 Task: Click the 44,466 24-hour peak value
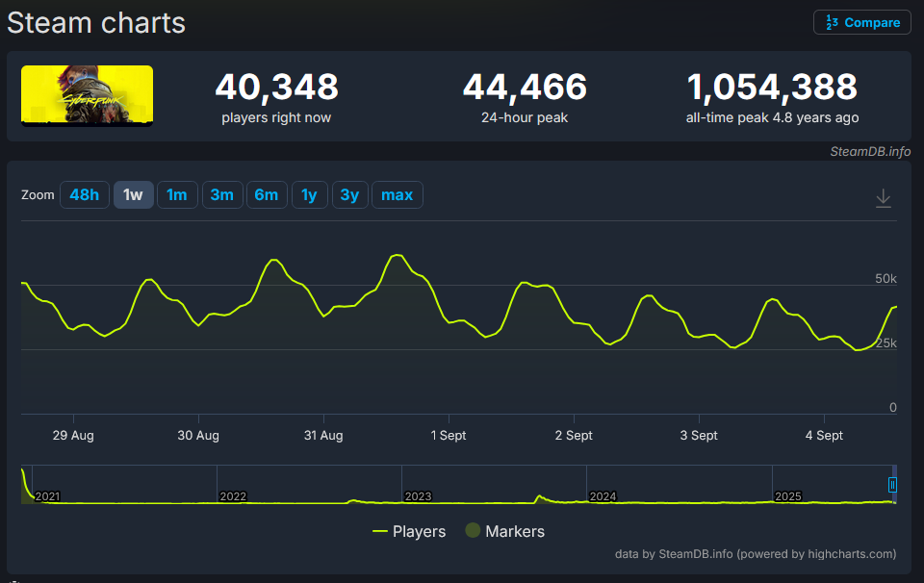[525, 87]
